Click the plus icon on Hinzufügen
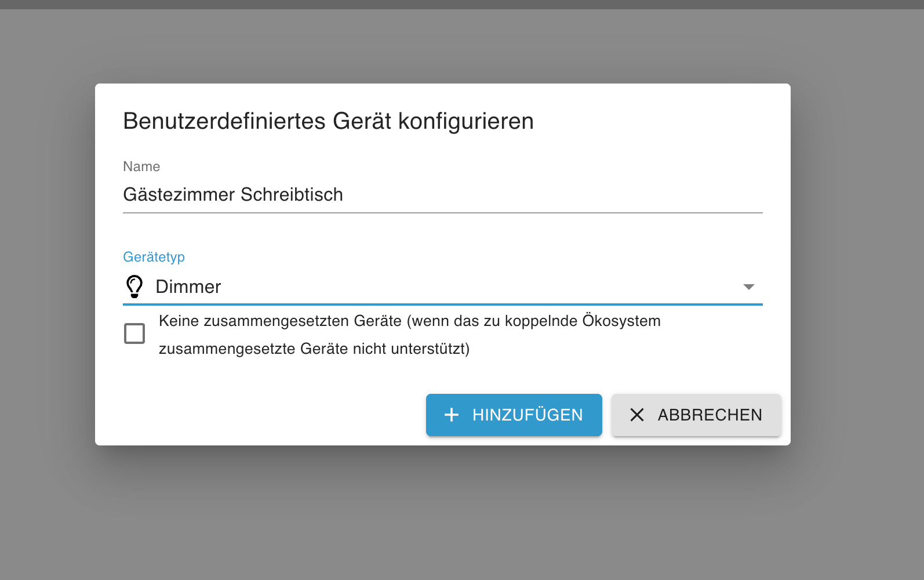 tap(452, 415)
